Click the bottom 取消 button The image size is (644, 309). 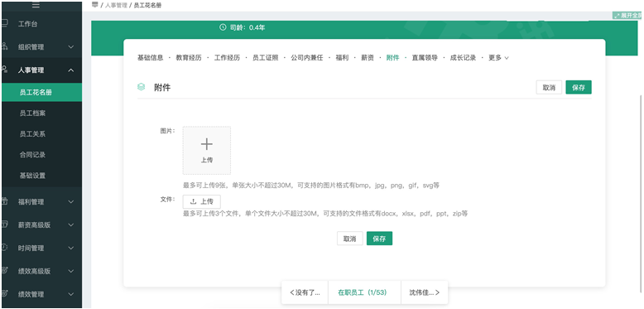(350, 239)
